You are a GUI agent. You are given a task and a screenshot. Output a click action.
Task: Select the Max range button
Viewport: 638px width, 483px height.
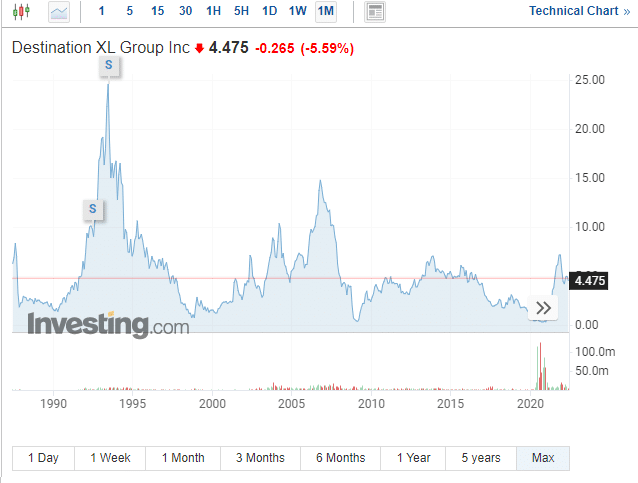[x=543, y=458]
